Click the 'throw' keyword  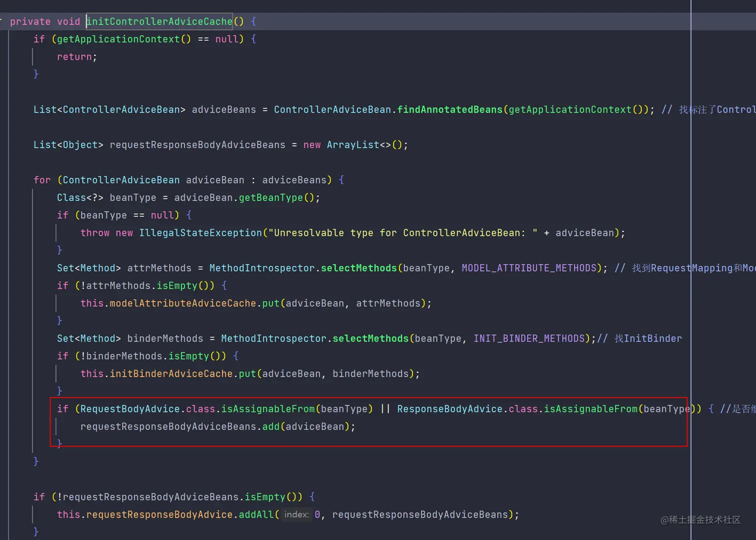(x=95, y=233)
